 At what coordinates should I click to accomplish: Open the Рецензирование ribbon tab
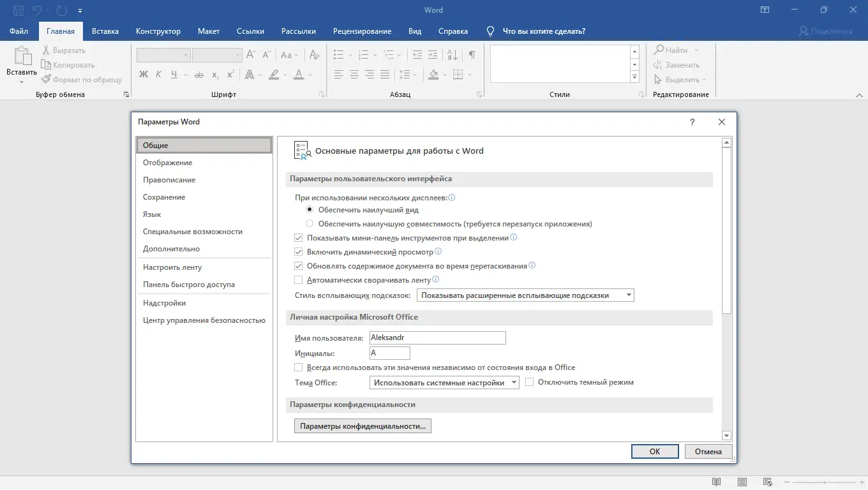point(361,31)
